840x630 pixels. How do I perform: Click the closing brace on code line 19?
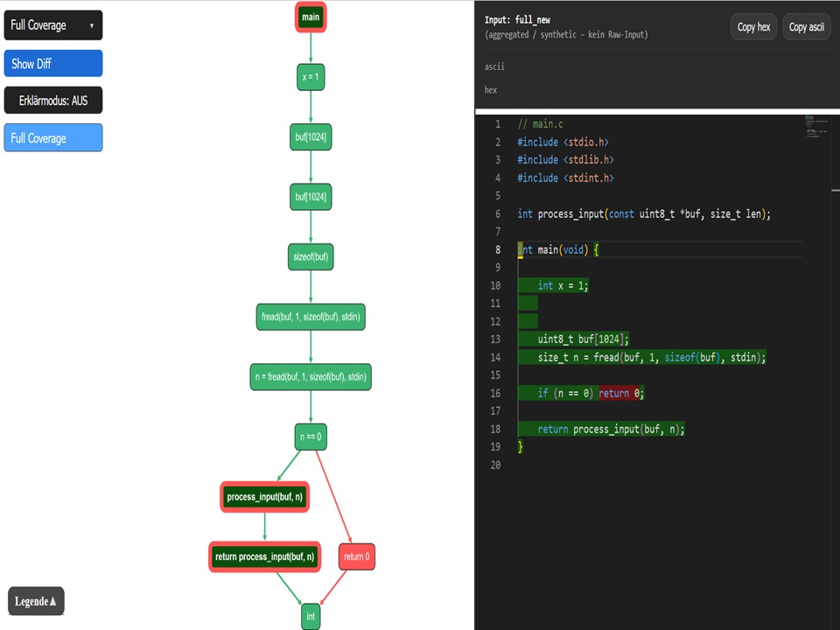pyautogui.click(x=520, y=447)
